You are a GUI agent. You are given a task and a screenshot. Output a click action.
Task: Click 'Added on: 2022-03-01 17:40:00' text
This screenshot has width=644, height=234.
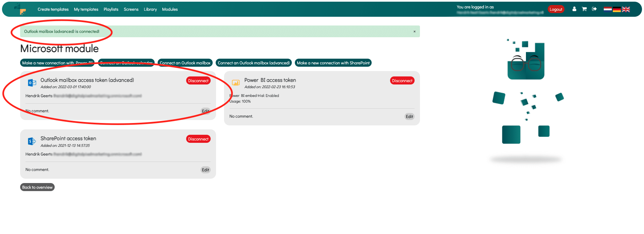(66, 87)
